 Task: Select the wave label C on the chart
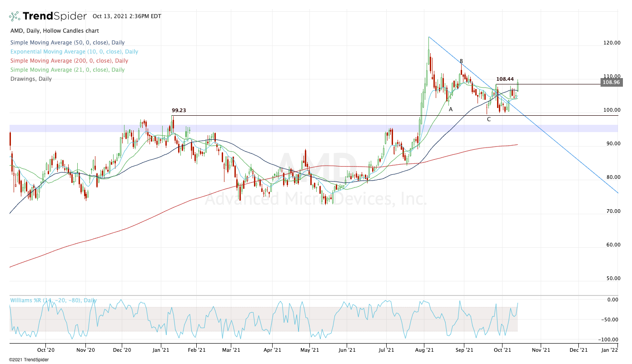(489, 119)
